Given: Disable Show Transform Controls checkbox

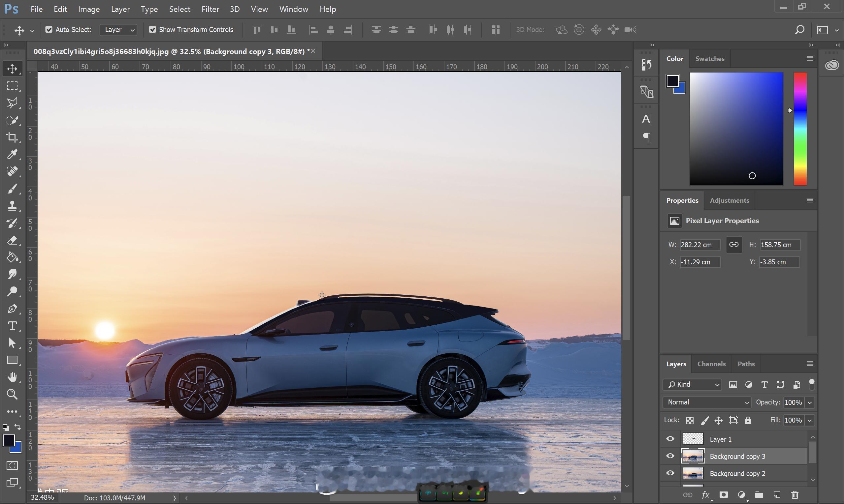Looking at the screenshot, I should 152,30.
